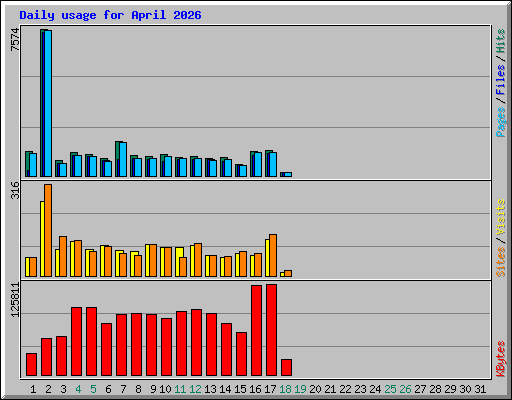Click day label 1 on x-axis
512x400 pixels.
click(x=33, y=389)
